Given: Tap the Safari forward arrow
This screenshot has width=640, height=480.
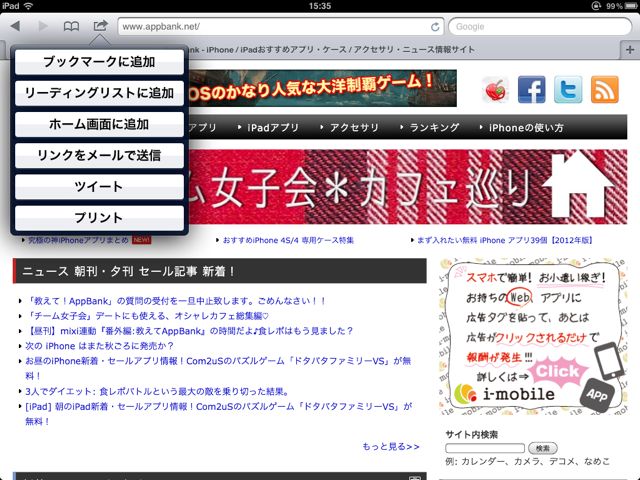Looking at the screenshot, I should pos(43,26).
